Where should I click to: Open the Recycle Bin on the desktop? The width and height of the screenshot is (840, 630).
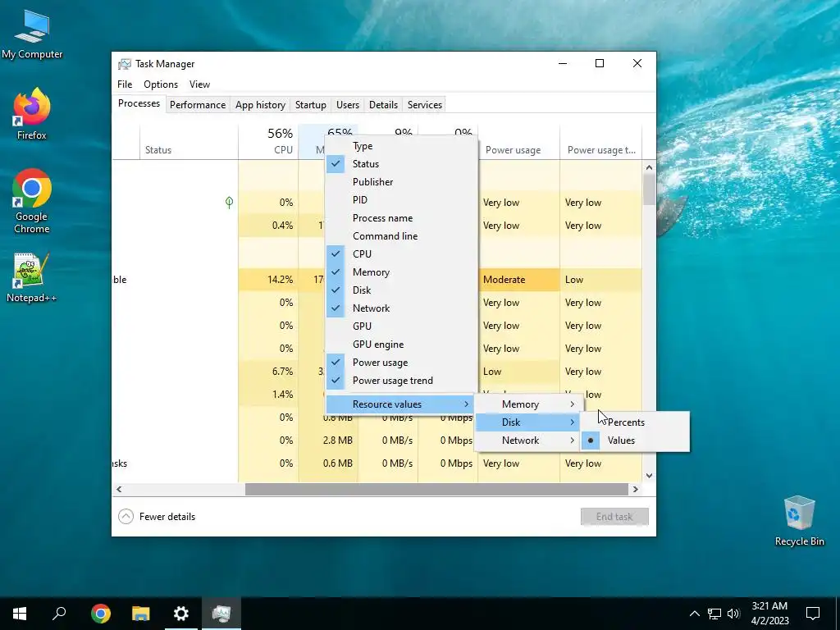799,521
